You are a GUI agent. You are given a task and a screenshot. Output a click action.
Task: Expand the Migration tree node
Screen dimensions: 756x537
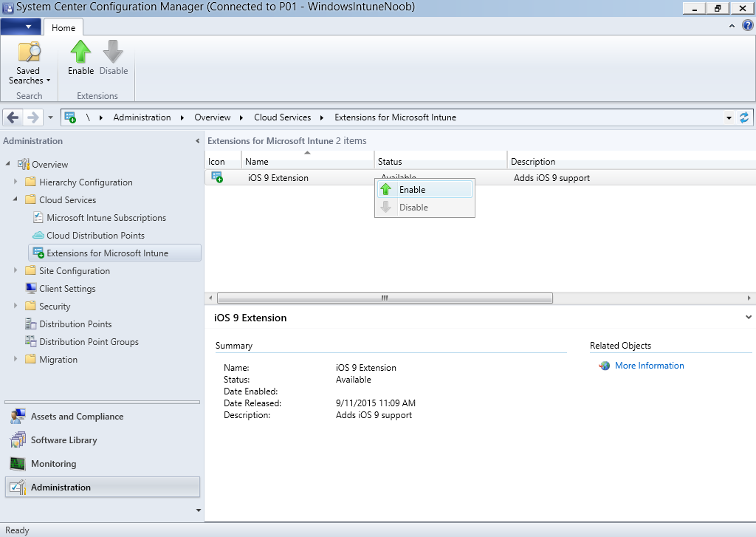point(16,359)
